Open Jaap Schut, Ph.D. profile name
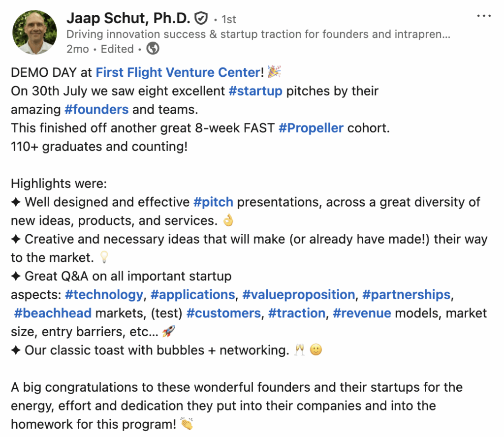 [128, 18]
